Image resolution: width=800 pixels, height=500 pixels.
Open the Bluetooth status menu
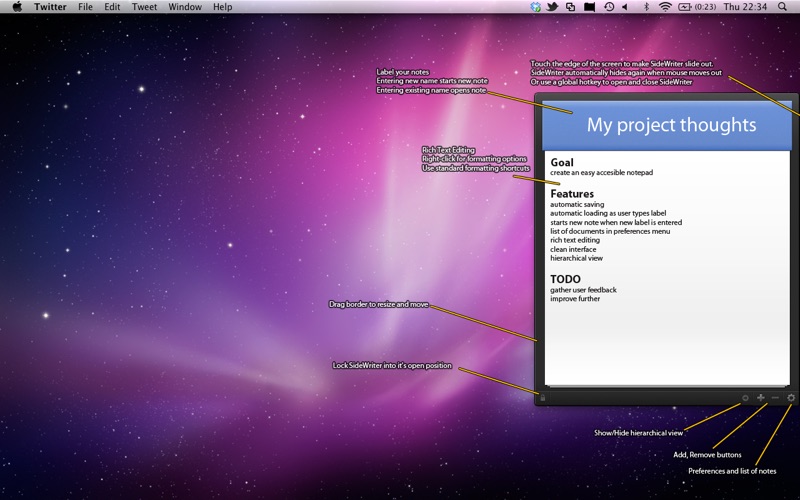click(645, 7)
